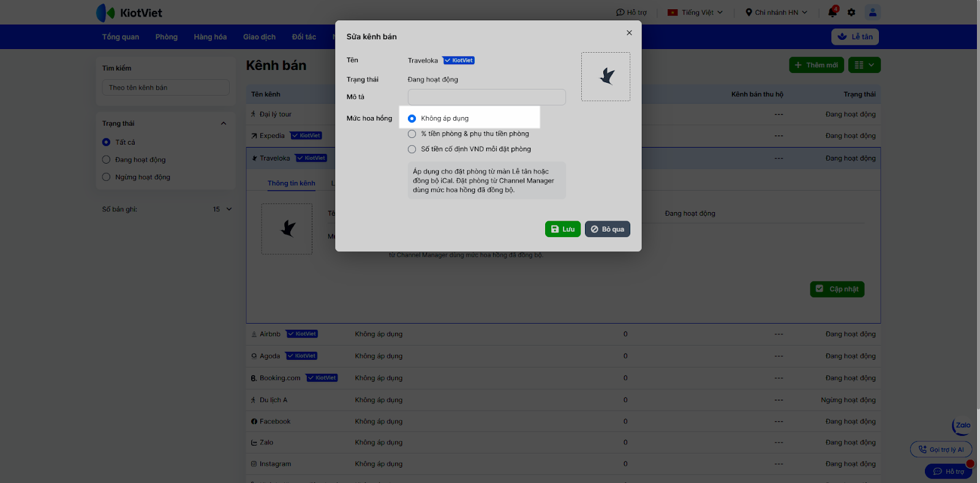Click the KiotViet badge in the dialog

click(459, 61)
